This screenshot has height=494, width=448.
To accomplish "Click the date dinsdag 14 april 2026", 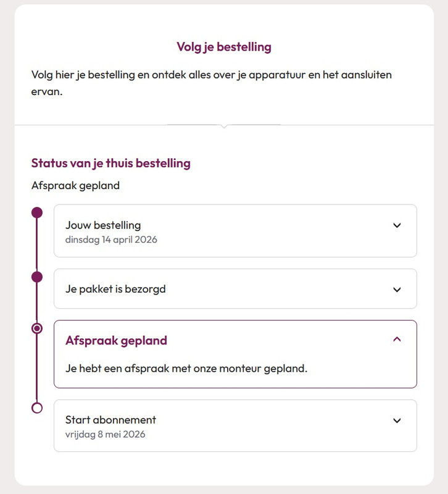I will (x=111, y=240).
